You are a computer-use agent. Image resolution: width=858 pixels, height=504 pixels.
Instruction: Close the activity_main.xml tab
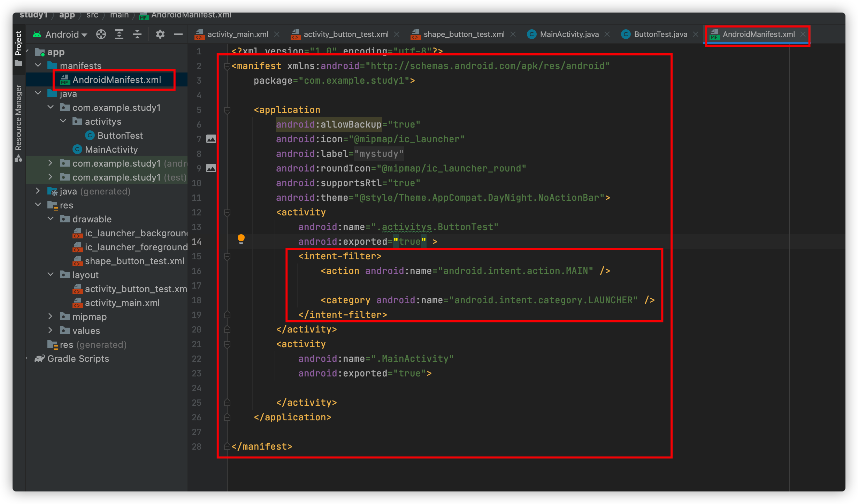[277, 34]
